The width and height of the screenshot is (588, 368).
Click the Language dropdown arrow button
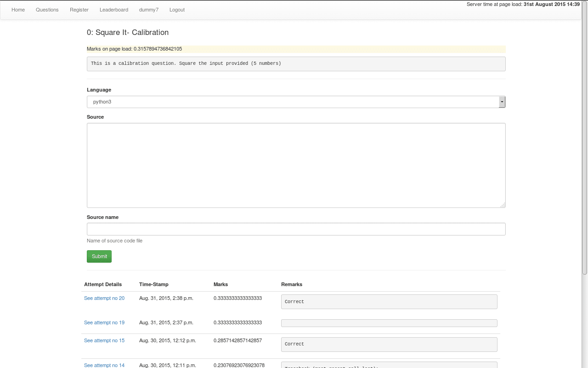click(x=502, y=102)
